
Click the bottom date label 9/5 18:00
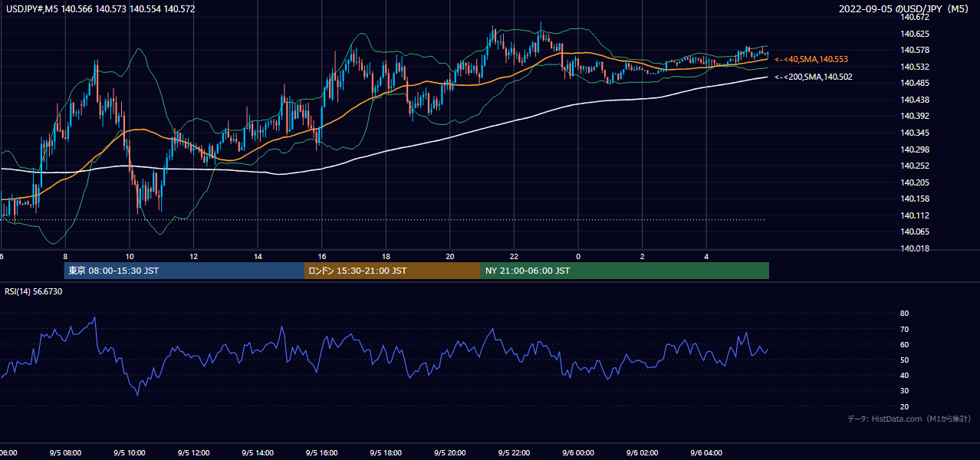386,452
